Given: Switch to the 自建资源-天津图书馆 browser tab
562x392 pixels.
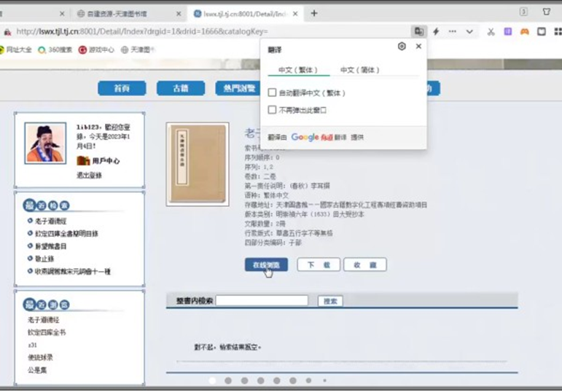Looking at the screenshot, I should pos(125,13).
